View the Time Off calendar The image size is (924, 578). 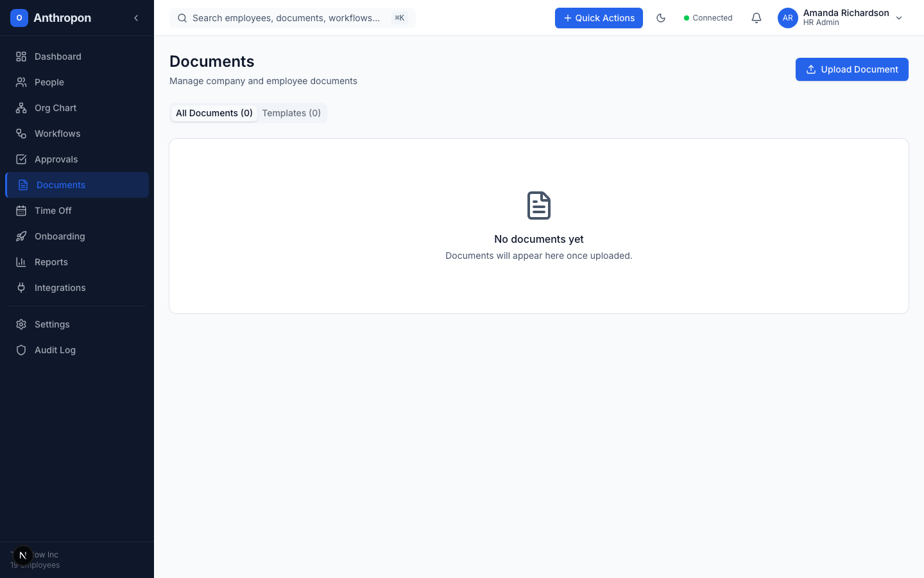click(53, 211)
